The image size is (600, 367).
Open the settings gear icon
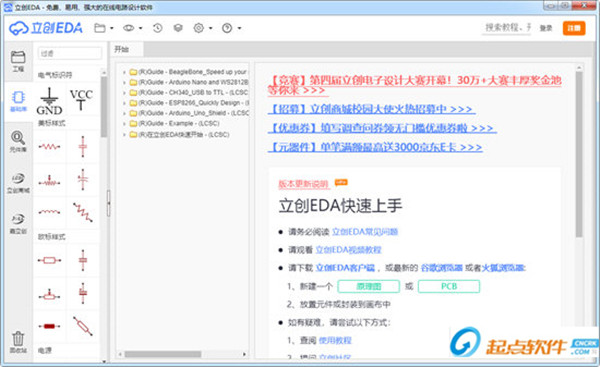(x=199, y=28)
